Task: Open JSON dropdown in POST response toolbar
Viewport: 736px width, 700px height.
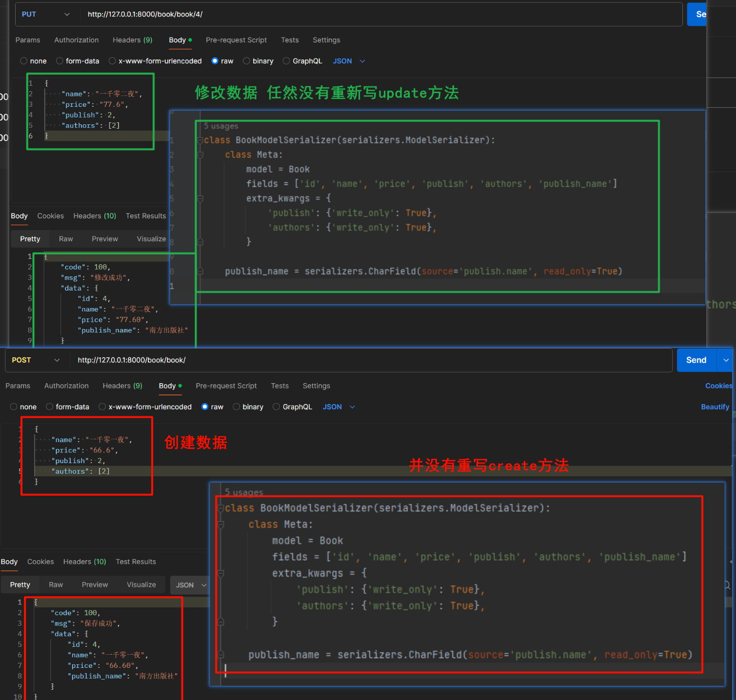Action: point(191,585)
